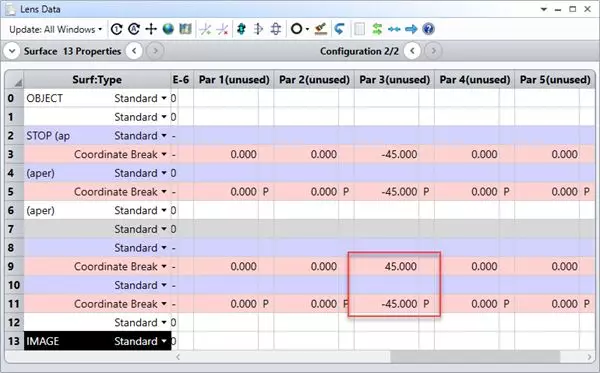
Task: Click the horizontal scrollbar thumb at the bottom
Action: pyautogui.click(x=475, y=357)
